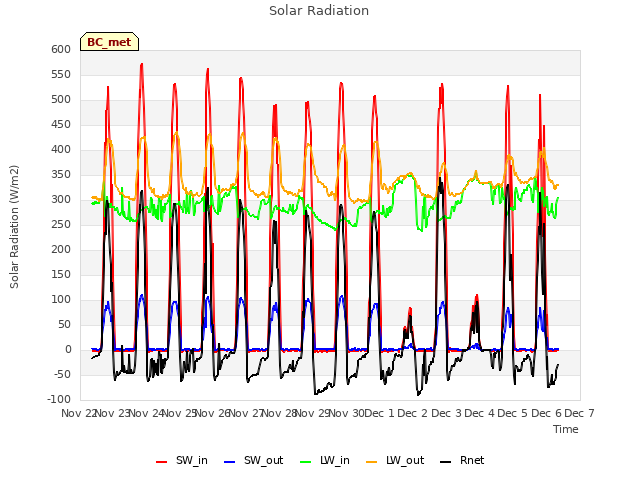Image resolution: width=640 pixels, height=480 pixels.
Task: Click the 600 y-axis tick label
Action: 61,49
